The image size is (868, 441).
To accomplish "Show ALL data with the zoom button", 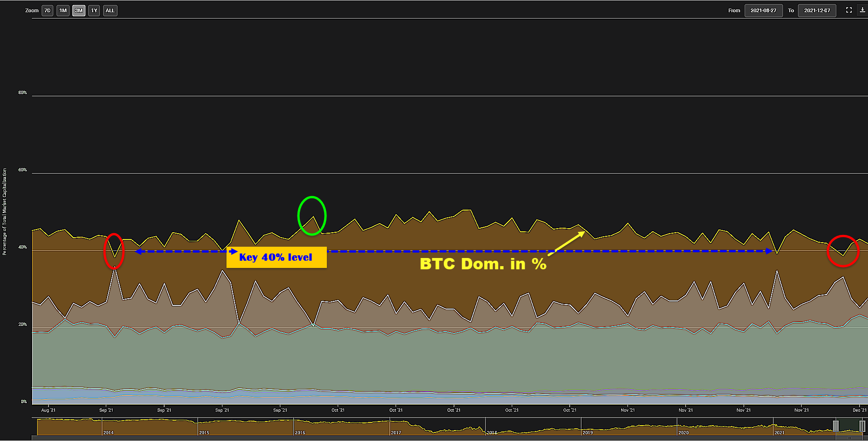I will [x=110, y=11].
